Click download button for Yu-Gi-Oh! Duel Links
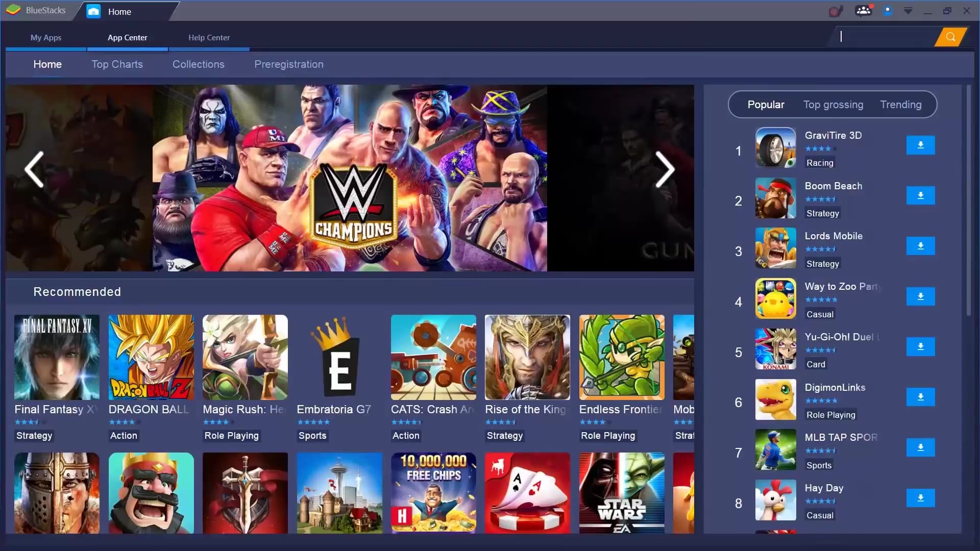Screen dimensions: 980x551 pyautogui.click(x=920, y=346)
